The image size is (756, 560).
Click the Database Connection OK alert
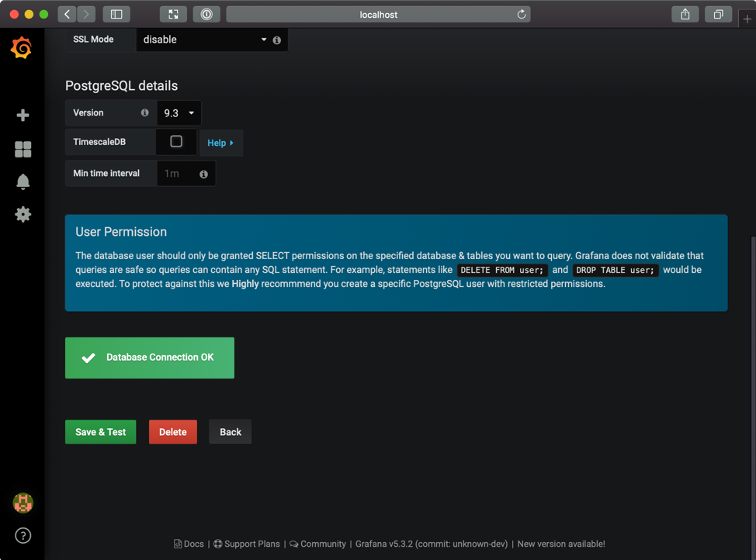tap(150, 358)
